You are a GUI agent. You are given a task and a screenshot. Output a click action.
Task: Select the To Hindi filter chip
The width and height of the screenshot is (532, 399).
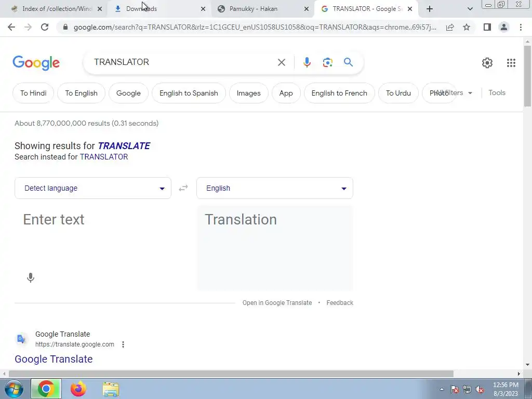click(33, 93)
